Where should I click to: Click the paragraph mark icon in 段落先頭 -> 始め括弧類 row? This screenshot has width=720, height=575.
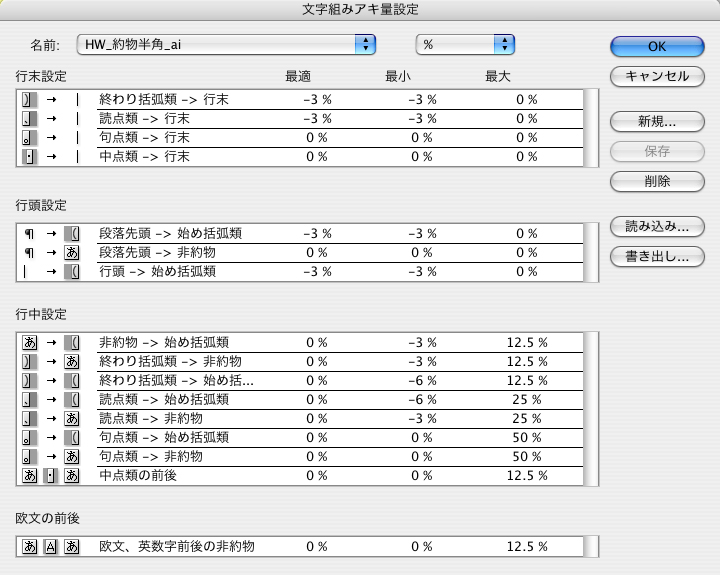tap(28, 234)
